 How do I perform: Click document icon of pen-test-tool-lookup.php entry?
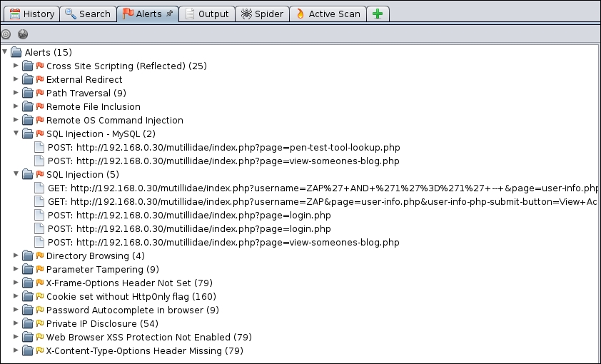pos(39,148)
